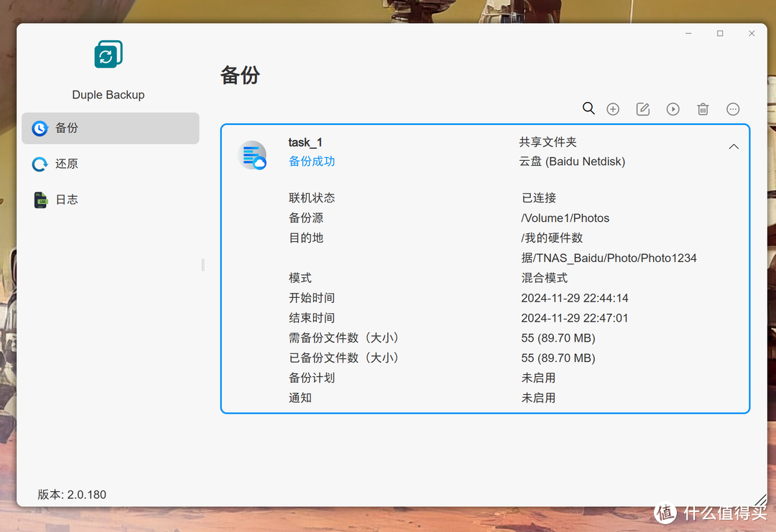
Task: Delete the task using trash icon
Action: (703, 109)
